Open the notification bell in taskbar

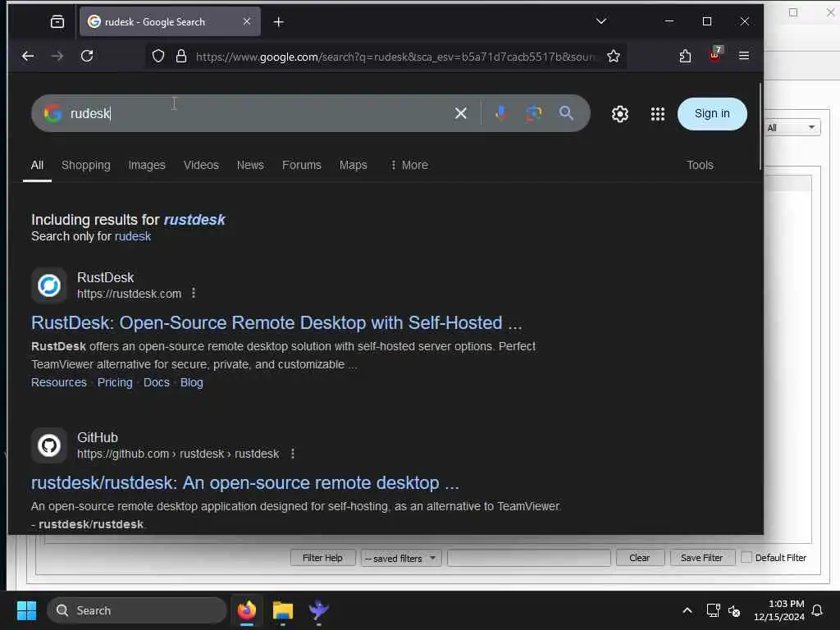pyautogui.click(x=818, y=610)
